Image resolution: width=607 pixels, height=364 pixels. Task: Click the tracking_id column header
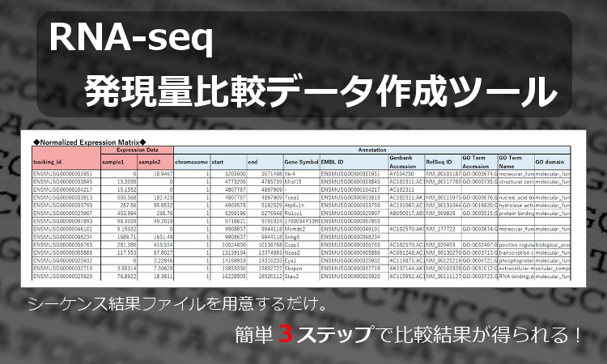click(51, 162)
